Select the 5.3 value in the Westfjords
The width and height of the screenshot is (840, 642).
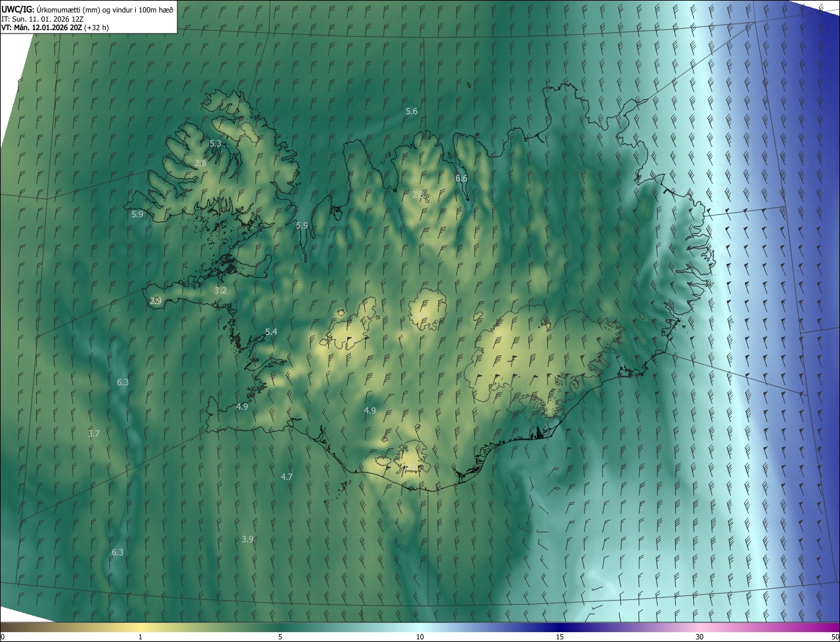point(215,143)
